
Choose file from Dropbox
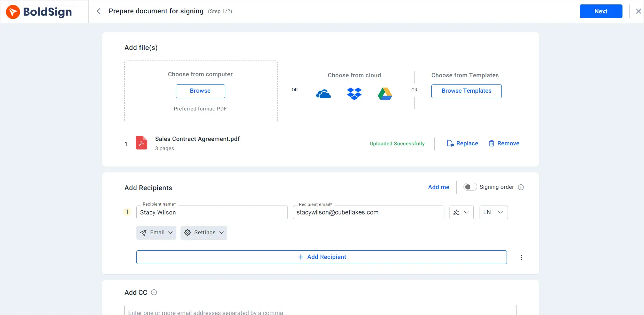pos(354,94)
